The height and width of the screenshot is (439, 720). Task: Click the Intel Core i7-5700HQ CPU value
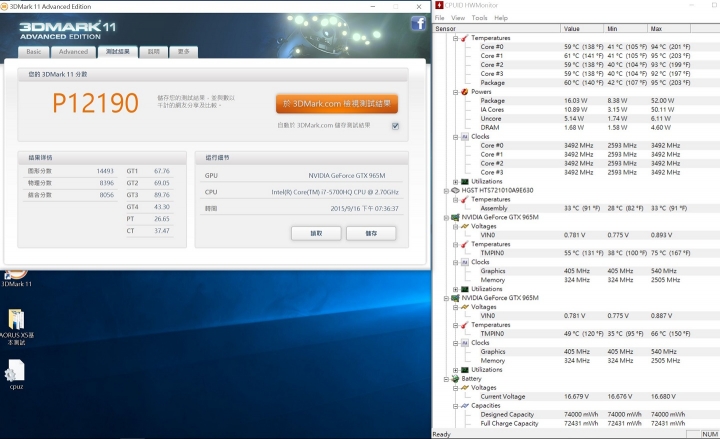pos(335,192)
